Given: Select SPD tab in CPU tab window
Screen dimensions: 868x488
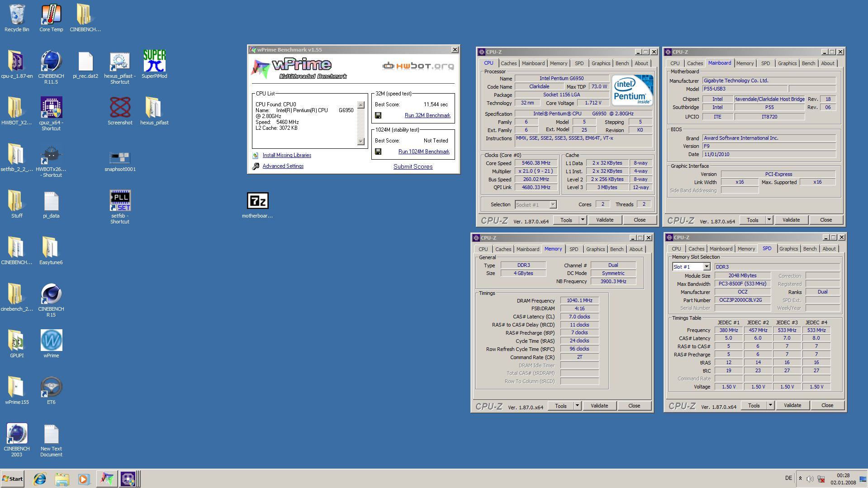Looking at the screenshot, I should point(579,63).
